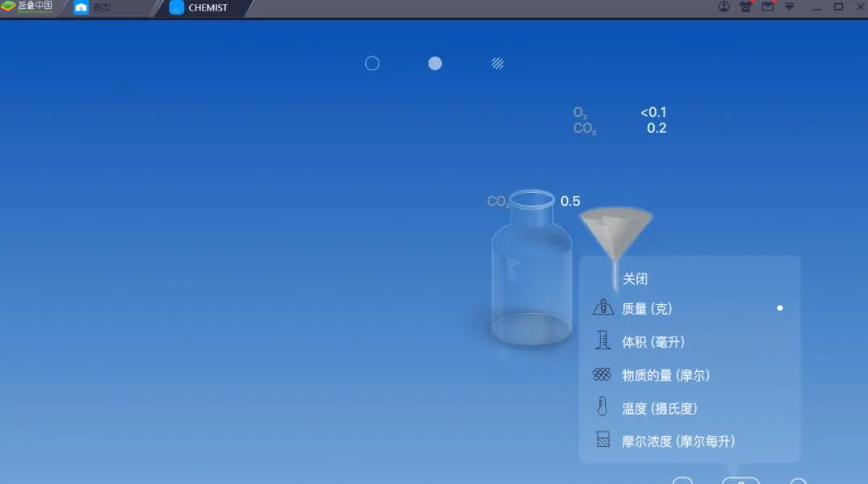Viewport: 868px width, 484px height.
Task: Open the BlueStacks settings dropdown arrow
Action: (x=789, y=6)
